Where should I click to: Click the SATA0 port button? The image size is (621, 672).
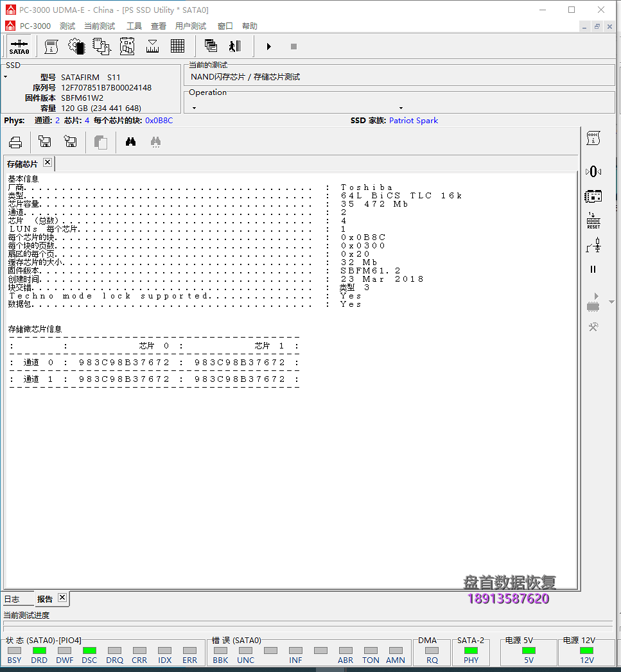pos(19,46)
